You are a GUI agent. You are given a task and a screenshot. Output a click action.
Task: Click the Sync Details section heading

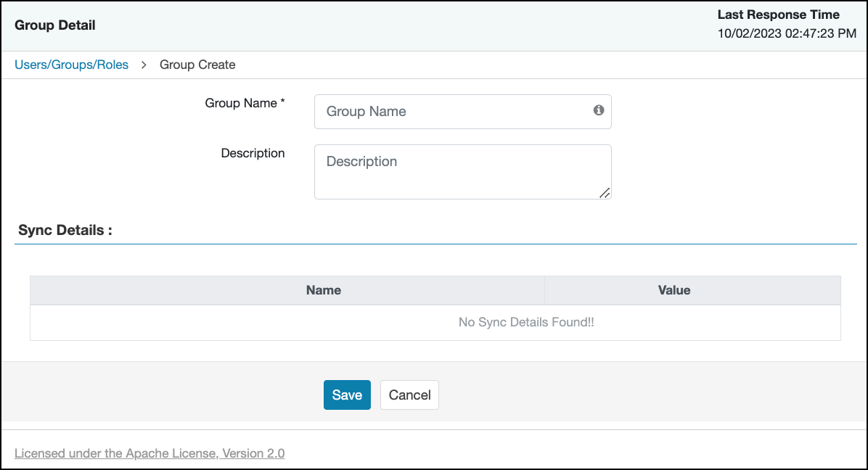point(65,231)
